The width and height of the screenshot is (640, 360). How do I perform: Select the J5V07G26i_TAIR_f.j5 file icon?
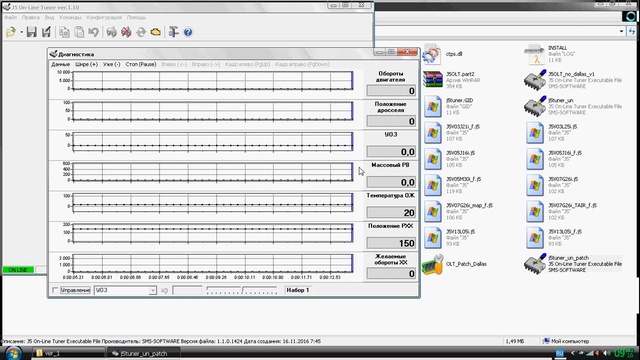tap(535, 211)
